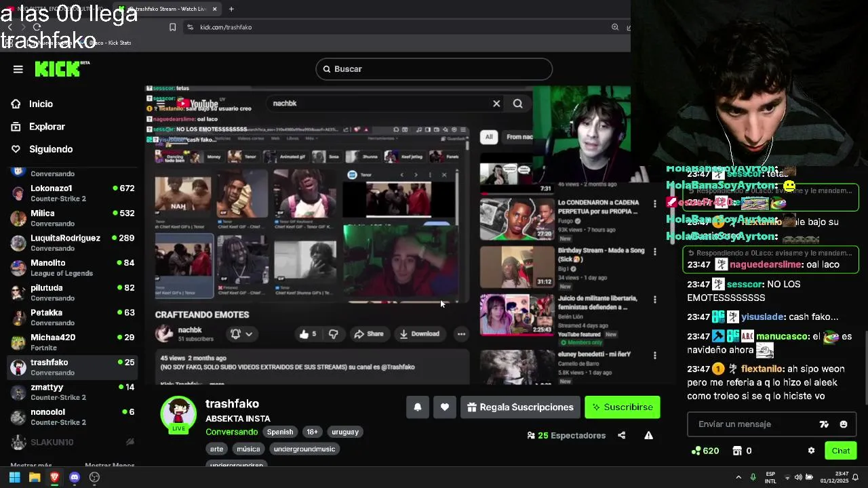Report stream with warning triangle icon

point(649,435)
